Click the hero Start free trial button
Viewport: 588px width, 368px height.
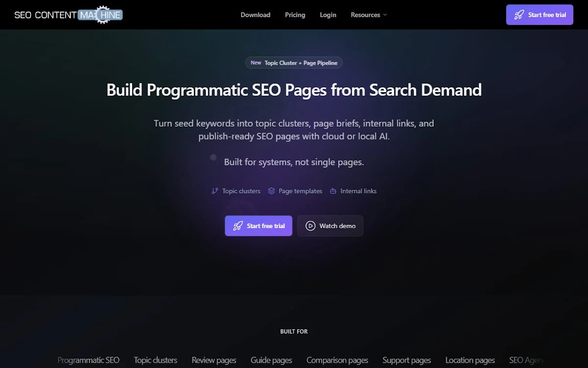(259, 226)
